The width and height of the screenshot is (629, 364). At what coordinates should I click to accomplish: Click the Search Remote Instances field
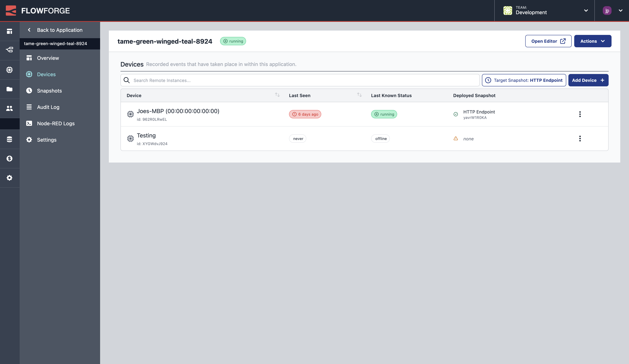[x=275, y=80]
